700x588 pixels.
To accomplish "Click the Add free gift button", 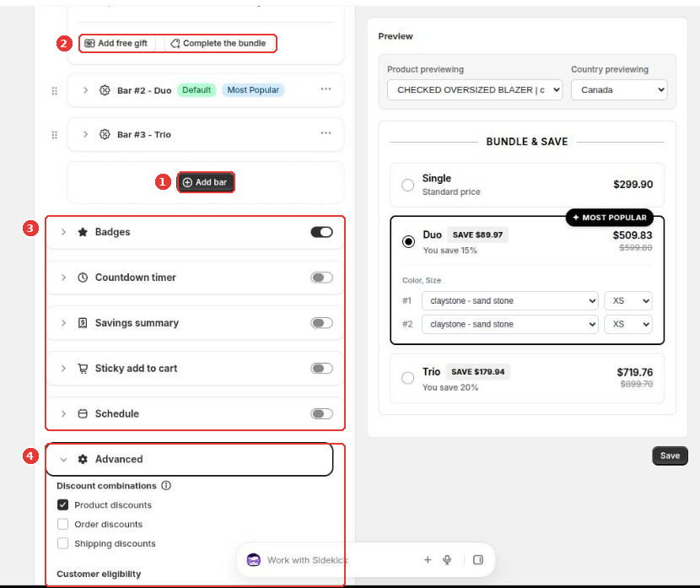I will 117,43.
